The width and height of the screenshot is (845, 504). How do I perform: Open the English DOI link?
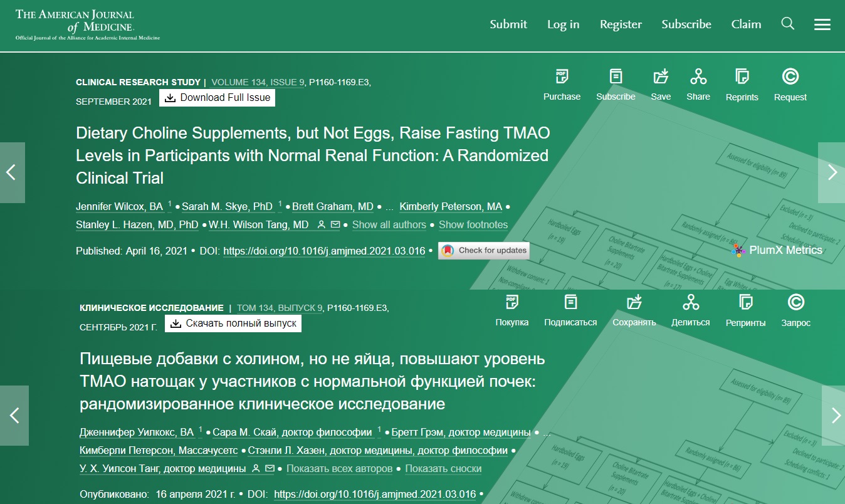pos(324,251)
